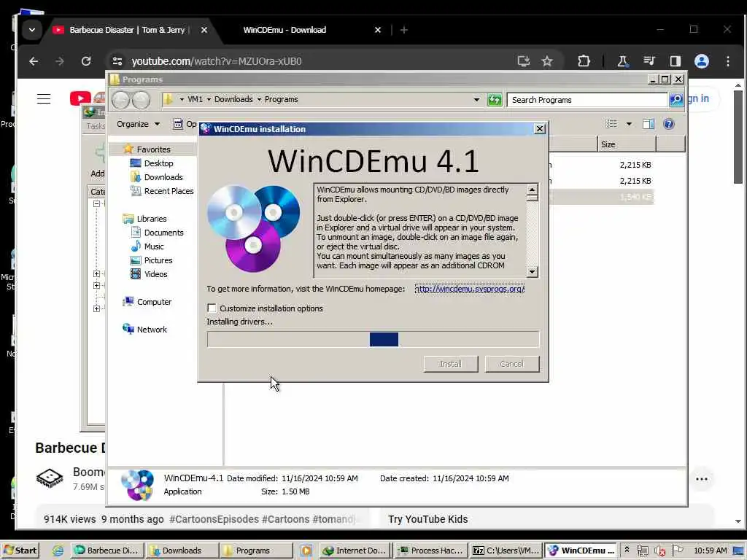Open the Chrome three-dot menu

click(728, 61)
